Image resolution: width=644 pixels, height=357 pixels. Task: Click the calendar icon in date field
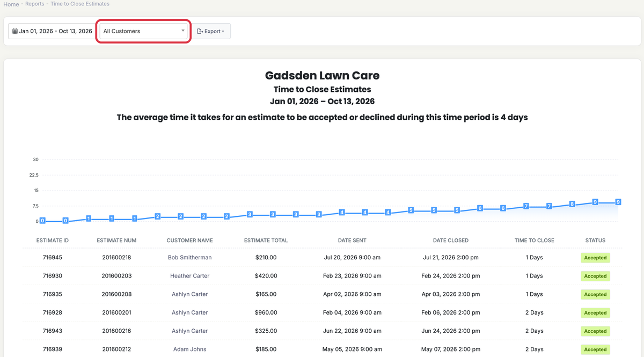click(x=14, y=31)
